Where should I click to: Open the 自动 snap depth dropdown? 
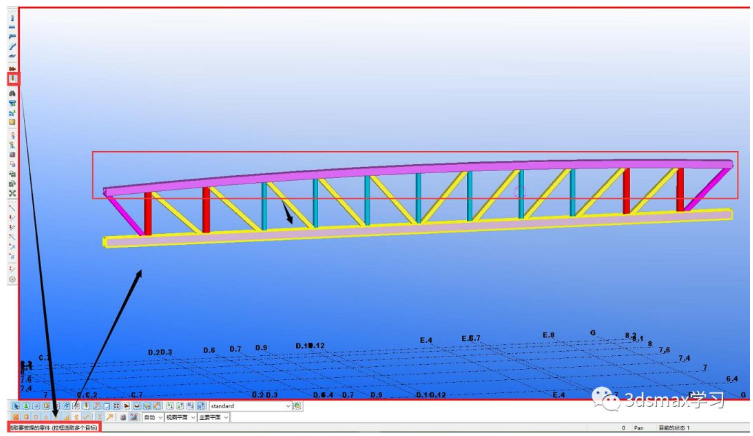tap(153, 417)
